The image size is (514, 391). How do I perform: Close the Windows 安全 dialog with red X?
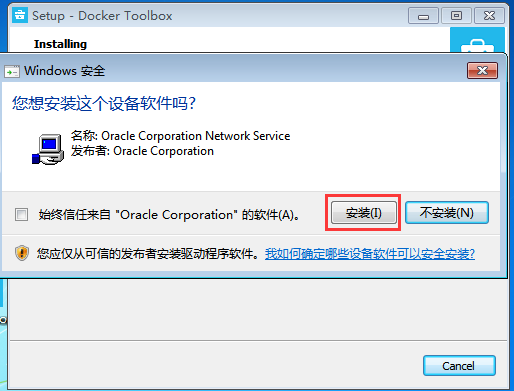coord(482,71)
